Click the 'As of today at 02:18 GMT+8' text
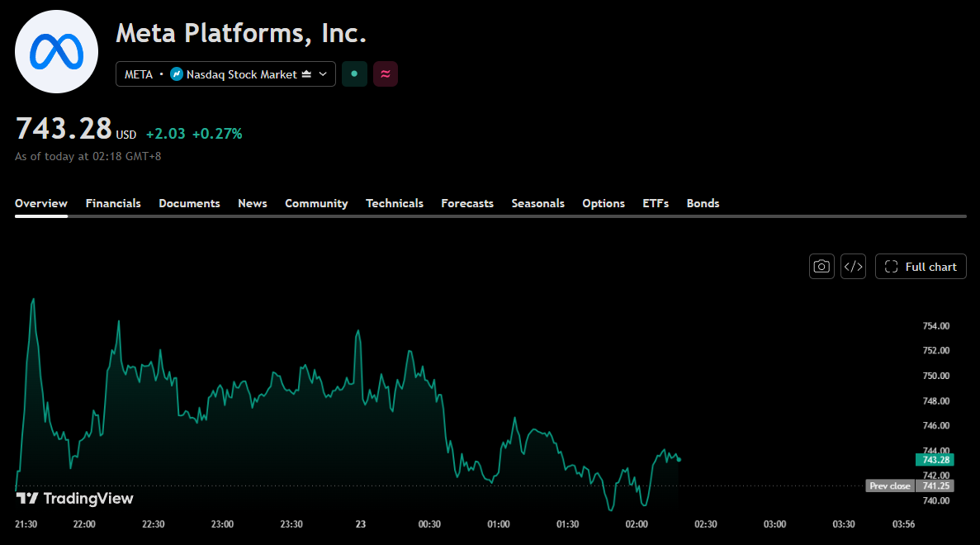The height and width of the screenshot is (545, 980). coord(88,156)
